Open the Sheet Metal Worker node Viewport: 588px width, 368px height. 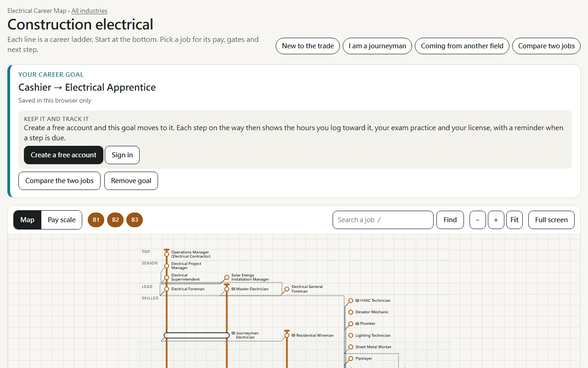pos(351,347)
